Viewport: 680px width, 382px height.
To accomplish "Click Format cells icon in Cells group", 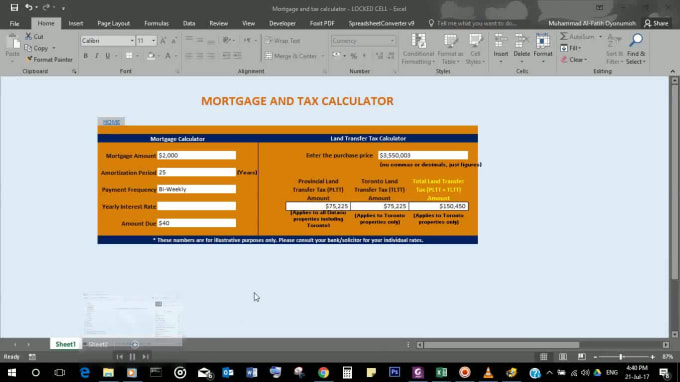I will tap(543, 41).
